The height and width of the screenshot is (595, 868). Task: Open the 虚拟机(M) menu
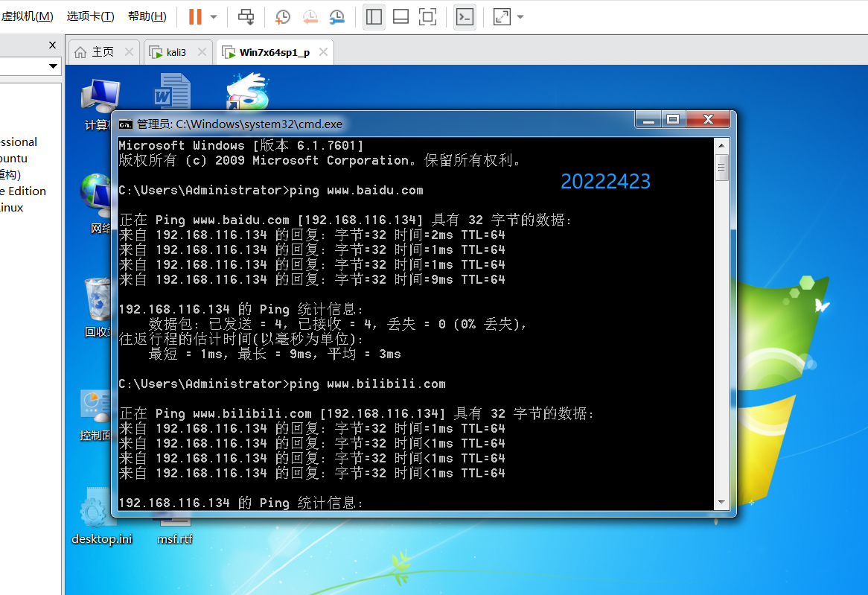pos(27,16)
